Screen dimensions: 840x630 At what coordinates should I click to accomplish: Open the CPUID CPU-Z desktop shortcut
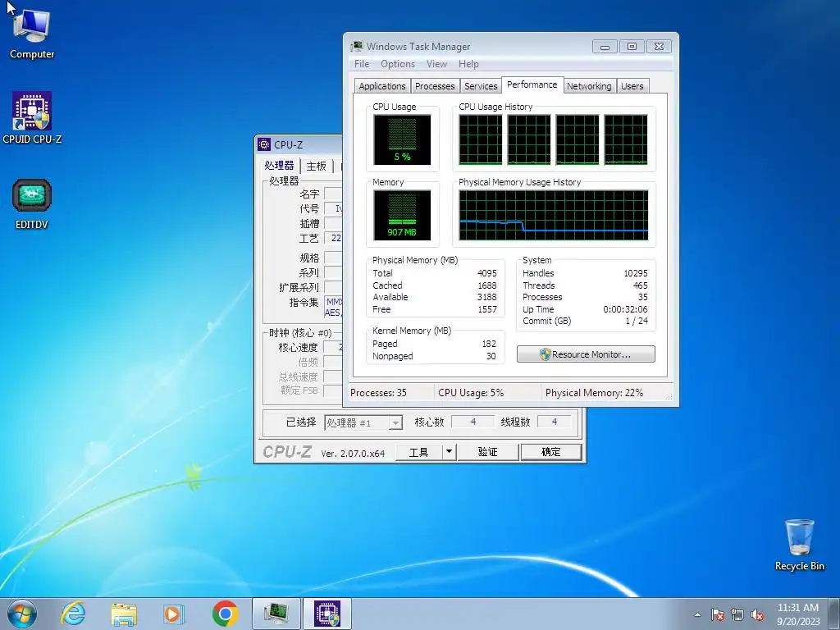point(32,118)
